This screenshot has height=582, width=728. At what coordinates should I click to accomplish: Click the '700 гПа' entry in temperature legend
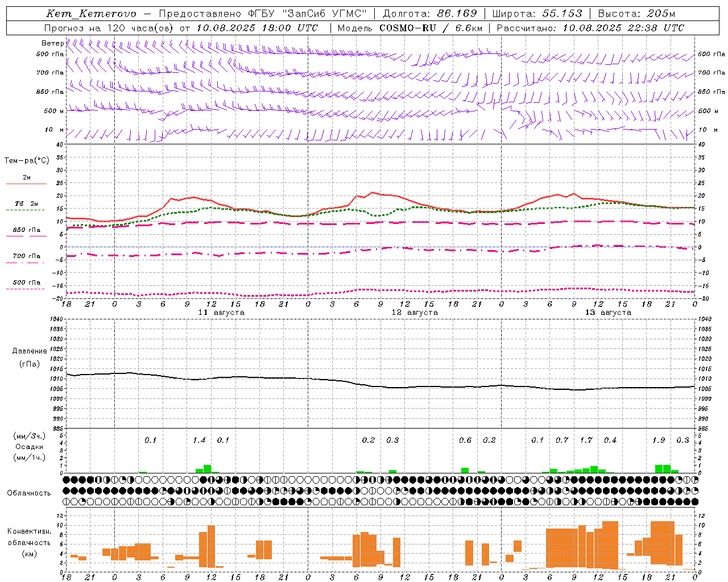(27, 256)
